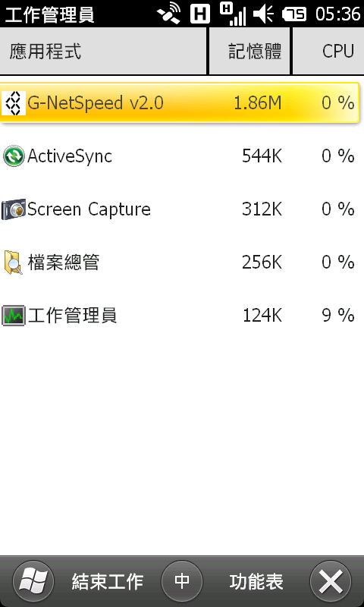Tap the H data connection icon
This screenshot has width=364, height=607.
click(x=200, y=14)
